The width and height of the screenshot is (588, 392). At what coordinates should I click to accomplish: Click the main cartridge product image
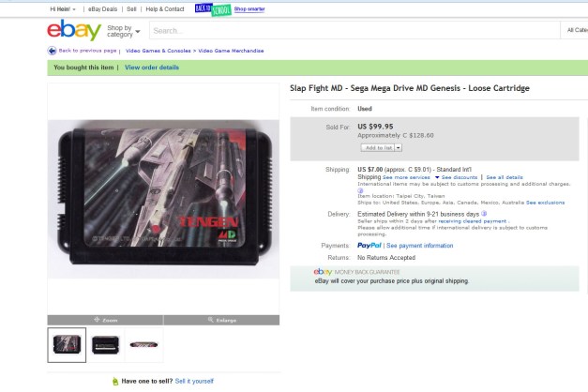pos(163,199)
